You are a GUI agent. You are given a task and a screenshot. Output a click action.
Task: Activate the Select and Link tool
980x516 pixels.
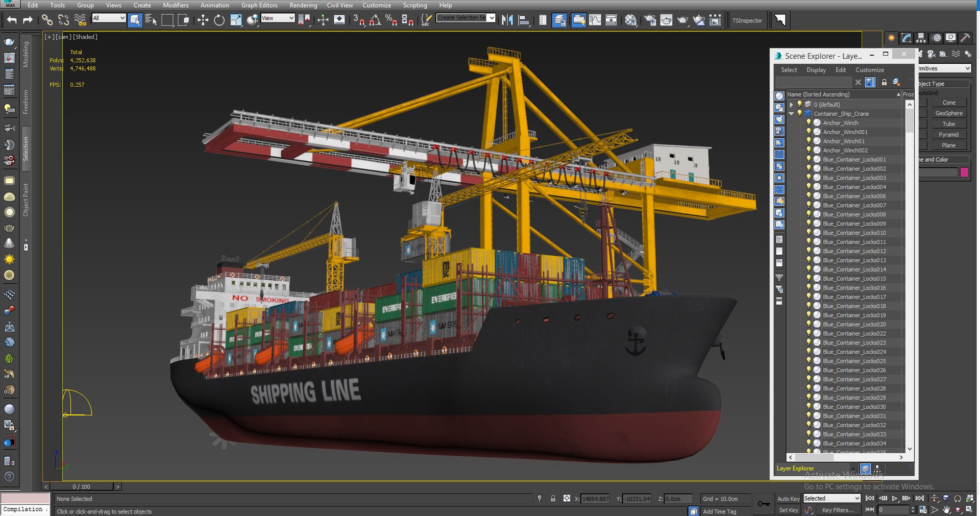47,20
